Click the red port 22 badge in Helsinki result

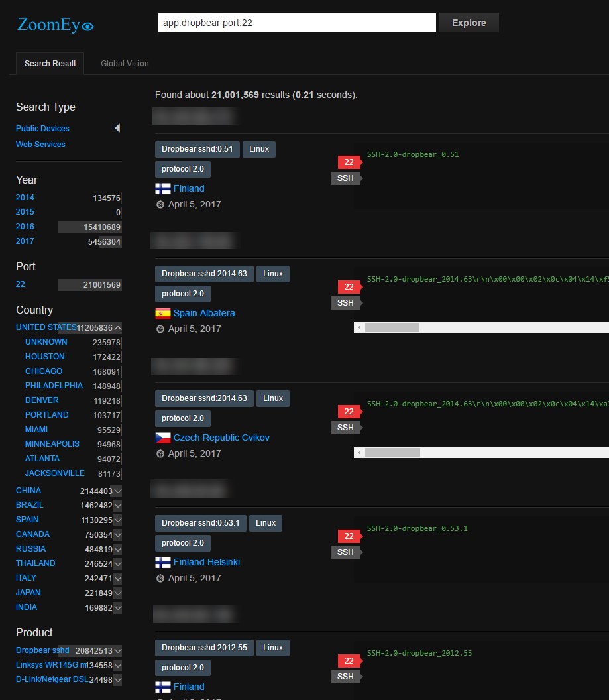pos(349,536)
